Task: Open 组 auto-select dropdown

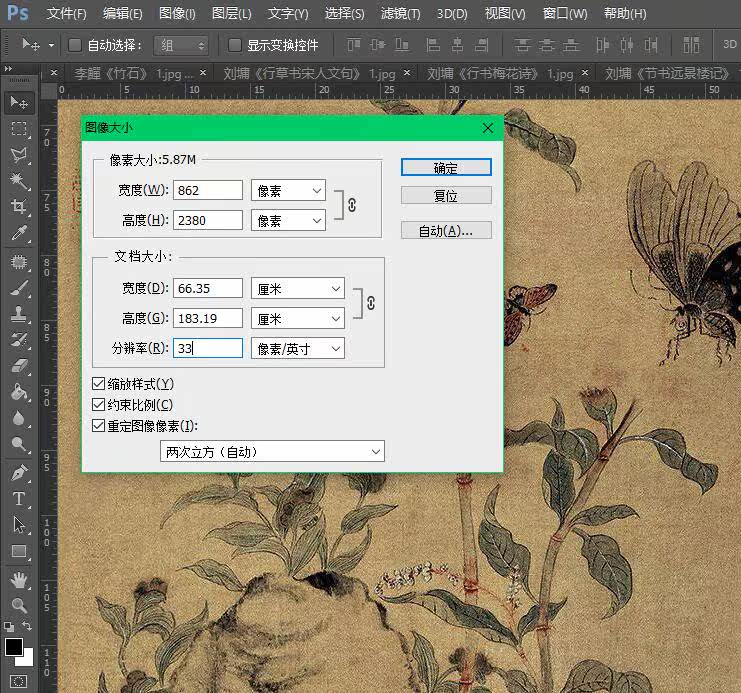Action: pyautogui.click(x=181, y=45)
